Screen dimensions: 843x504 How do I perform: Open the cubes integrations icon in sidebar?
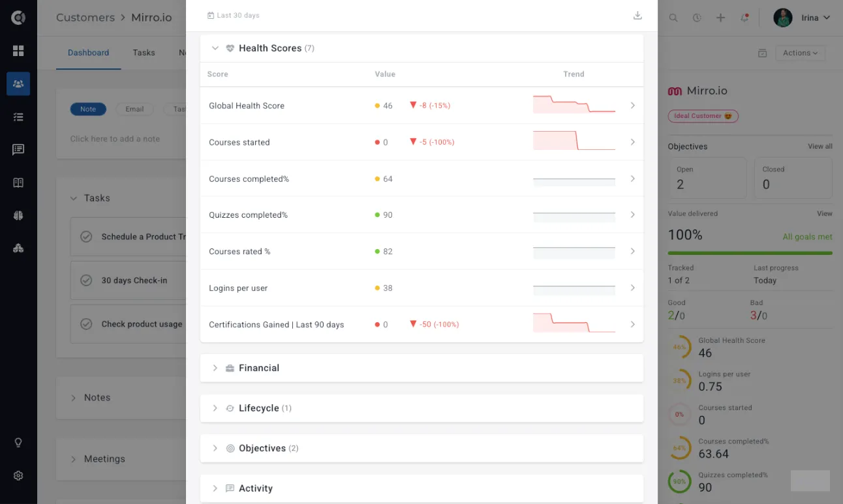coord(18,248)
